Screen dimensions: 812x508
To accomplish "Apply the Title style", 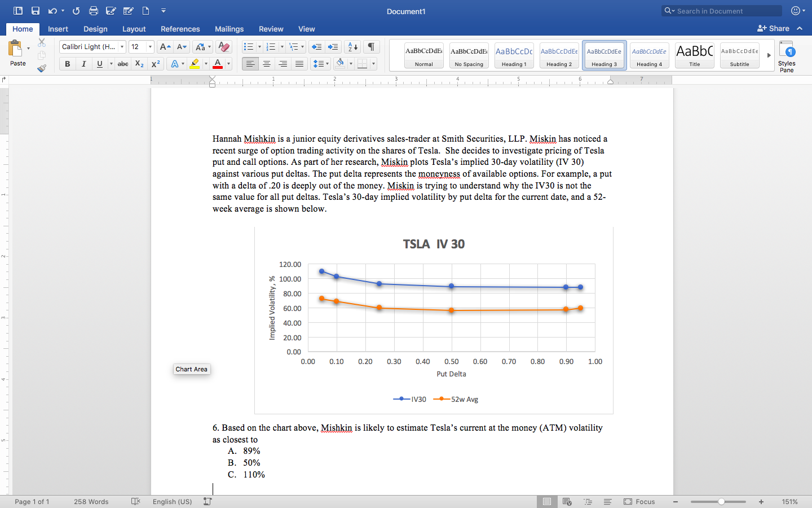I will click(x=695, y=55).
